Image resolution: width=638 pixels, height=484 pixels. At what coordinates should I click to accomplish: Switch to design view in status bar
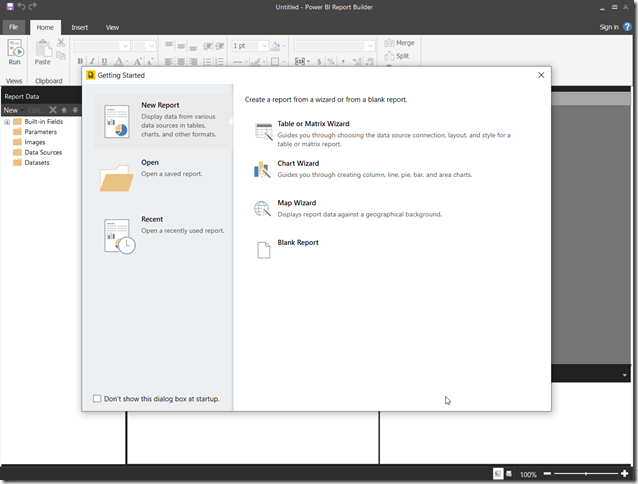(x=498, y=474)
